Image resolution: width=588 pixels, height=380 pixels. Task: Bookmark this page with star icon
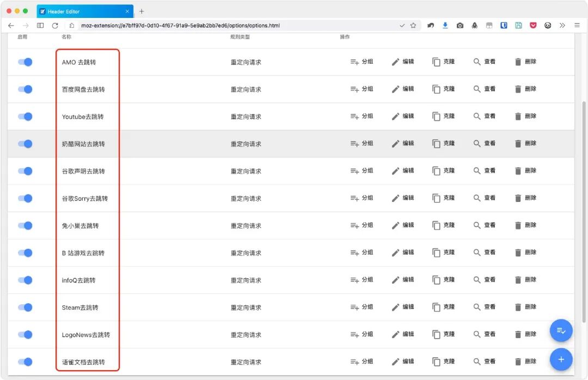[x=413, y=26]
